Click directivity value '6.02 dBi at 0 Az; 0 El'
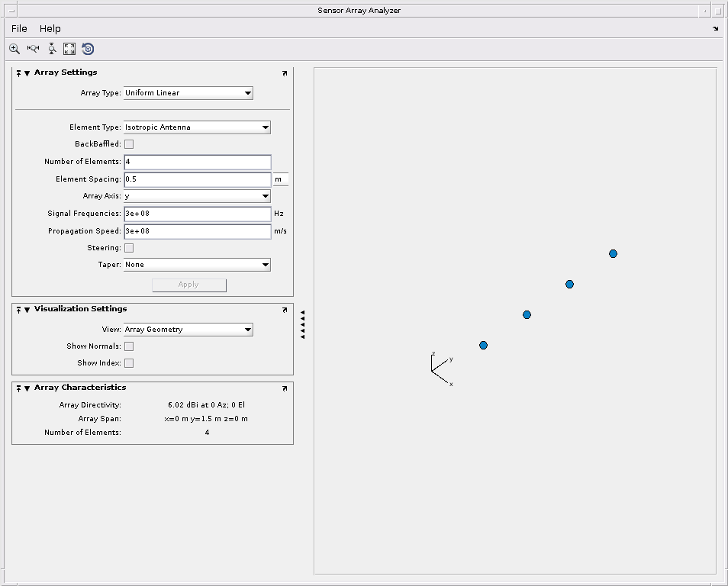Screen dimensions: 728x586 207,405
